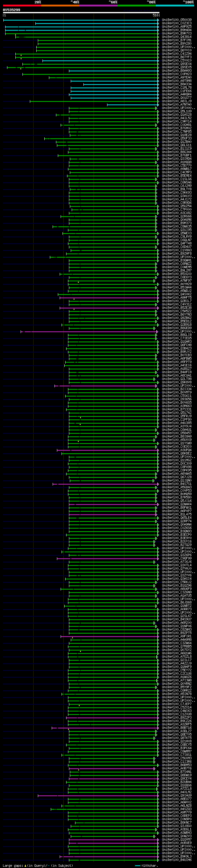Viewport: 197px width, 868px height.
Task: Select hit label UniRef100_C0N9P0
Action: click(177, 819)
